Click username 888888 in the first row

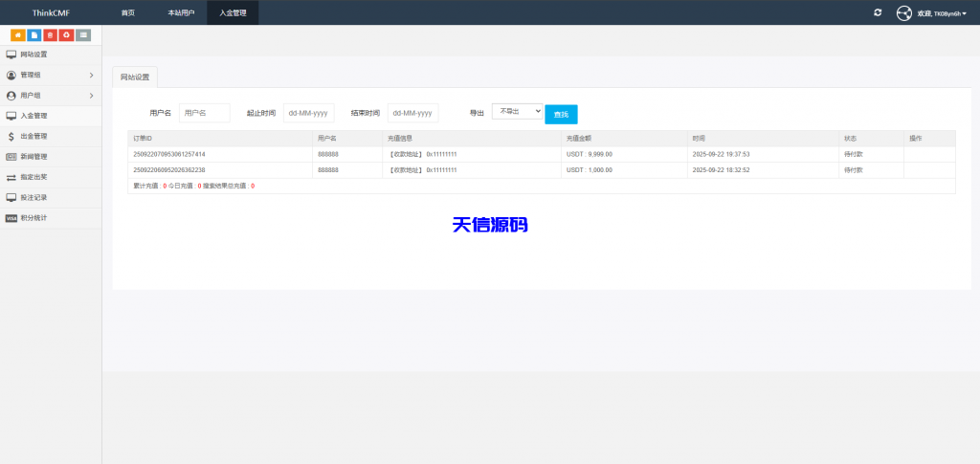(327, 154)
